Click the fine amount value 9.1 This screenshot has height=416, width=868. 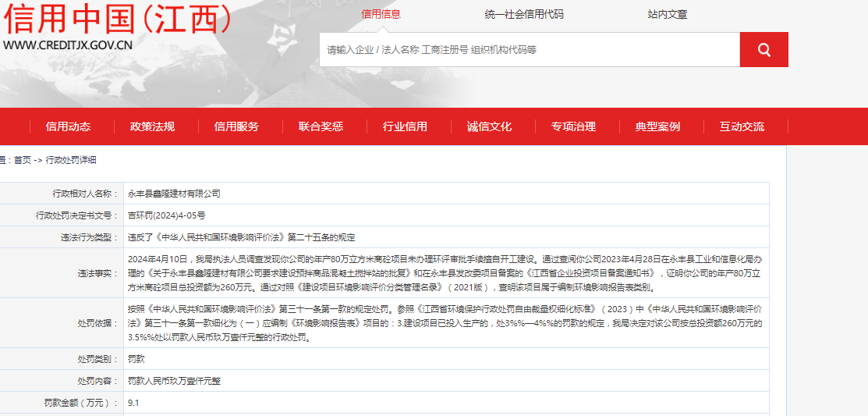133,403
